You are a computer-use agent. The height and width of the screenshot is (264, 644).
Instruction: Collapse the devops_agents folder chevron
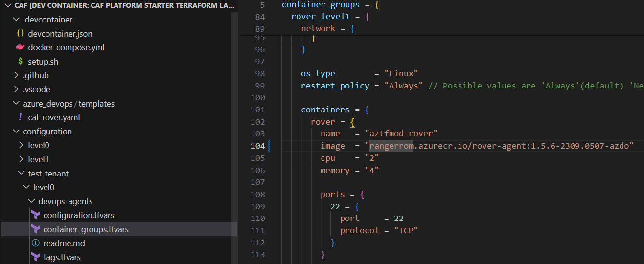pyautogui.click(x=31, y=201)
